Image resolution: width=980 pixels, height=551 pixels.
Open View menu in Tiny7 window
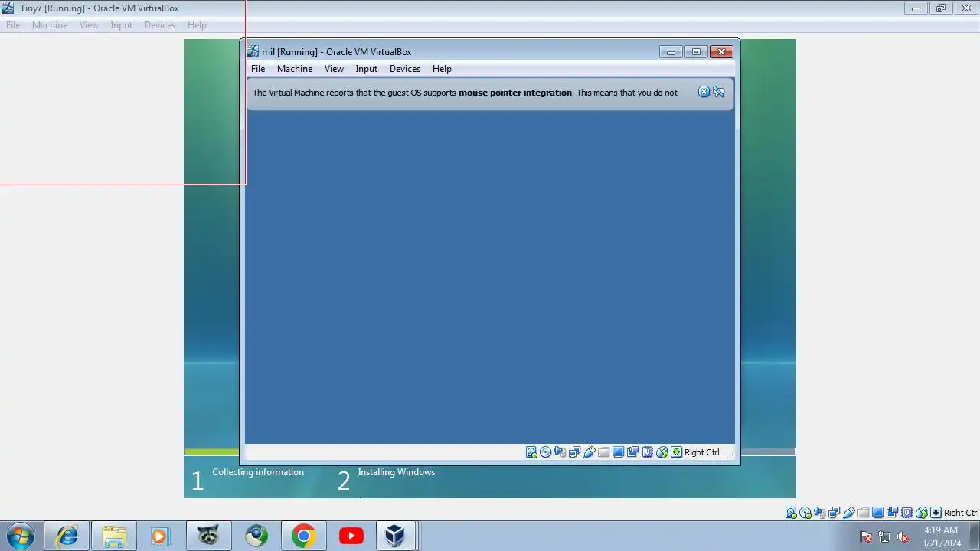pos(89,25)
